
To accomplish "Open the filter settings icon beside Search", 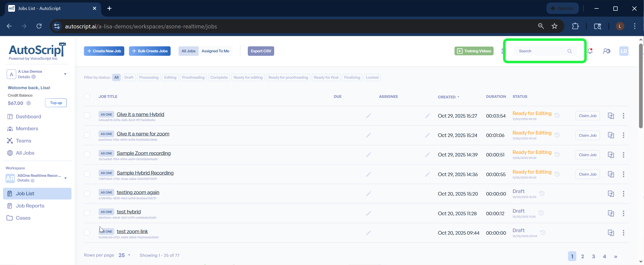I will [504, 51].
